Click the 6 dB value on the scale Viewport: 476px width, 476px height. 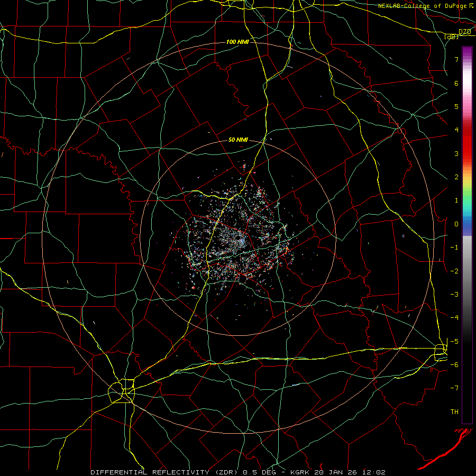click(x=456, y=83)
